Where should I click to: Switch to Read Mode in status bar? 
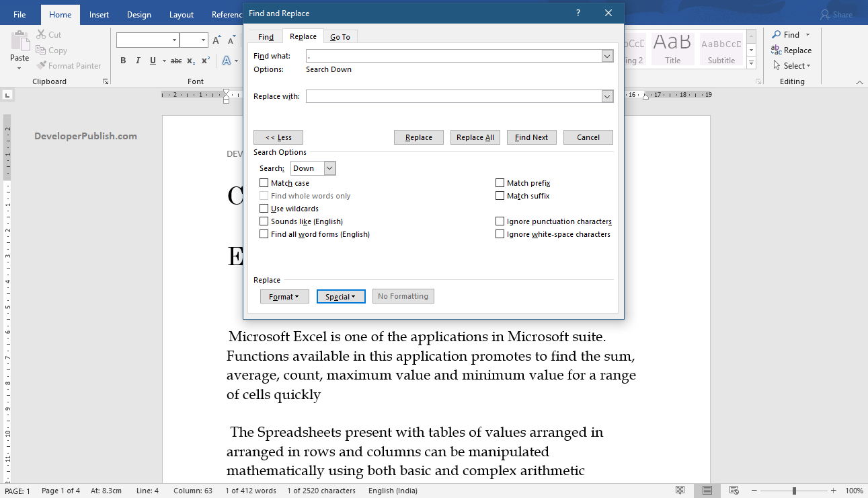click(680, 490)
